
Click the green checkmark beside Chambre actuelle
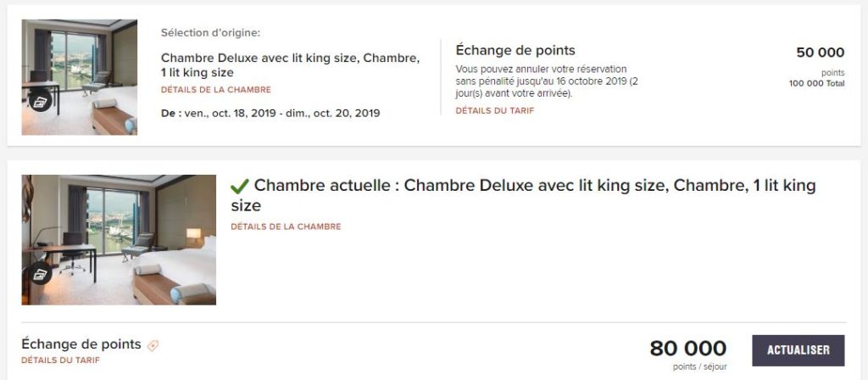(240, 186)
